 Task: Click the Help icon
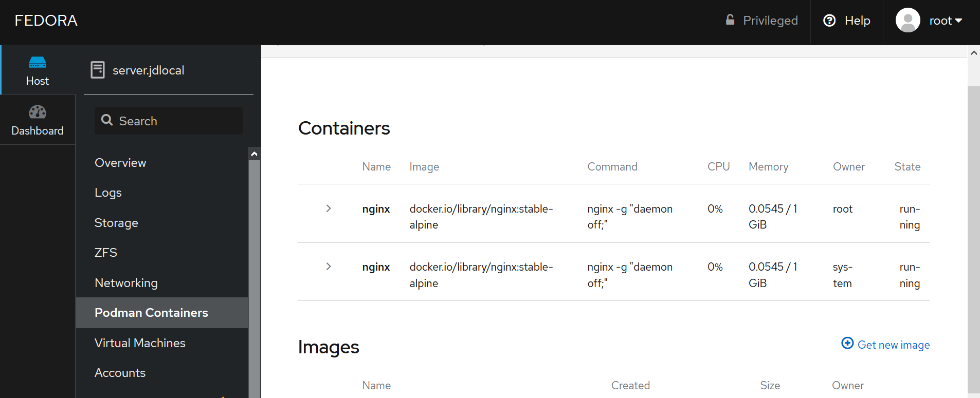(x=829, y=20)
